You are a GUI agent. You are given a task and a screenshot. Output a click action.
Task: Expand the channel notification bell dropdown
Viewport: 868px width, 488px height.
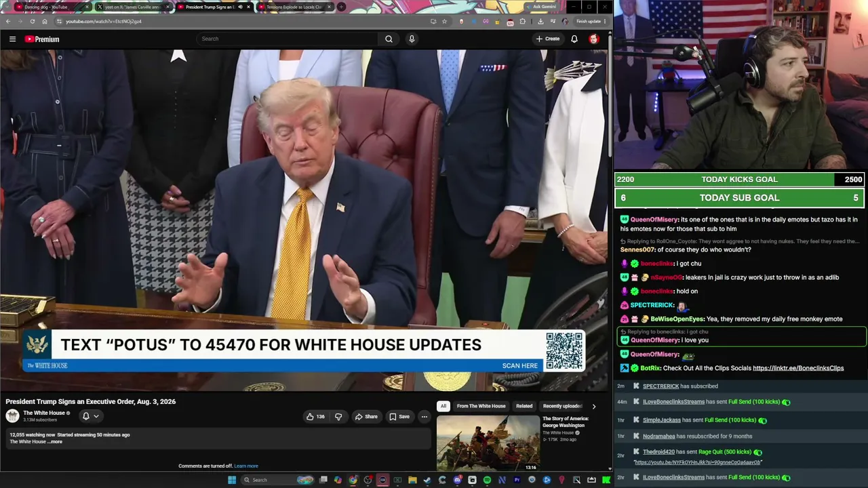pyautogui.click(x=91, y=416)
